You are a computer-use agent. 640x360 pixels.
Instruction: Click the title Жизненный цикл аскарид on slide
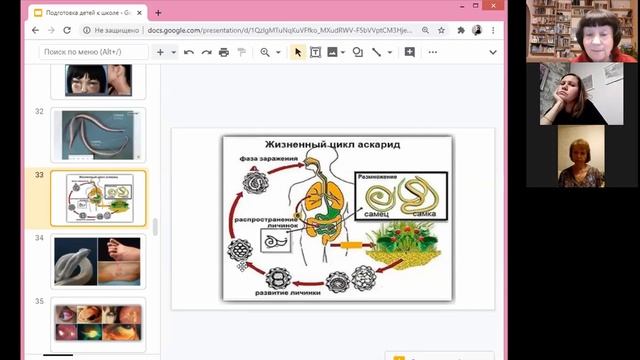click(x=332, y=144)
